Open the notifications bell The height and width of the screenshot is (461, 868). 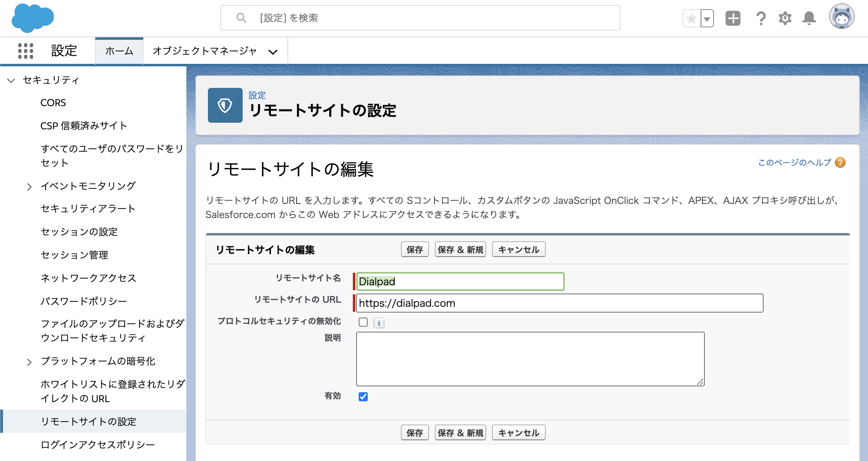(x=809, y=18)
